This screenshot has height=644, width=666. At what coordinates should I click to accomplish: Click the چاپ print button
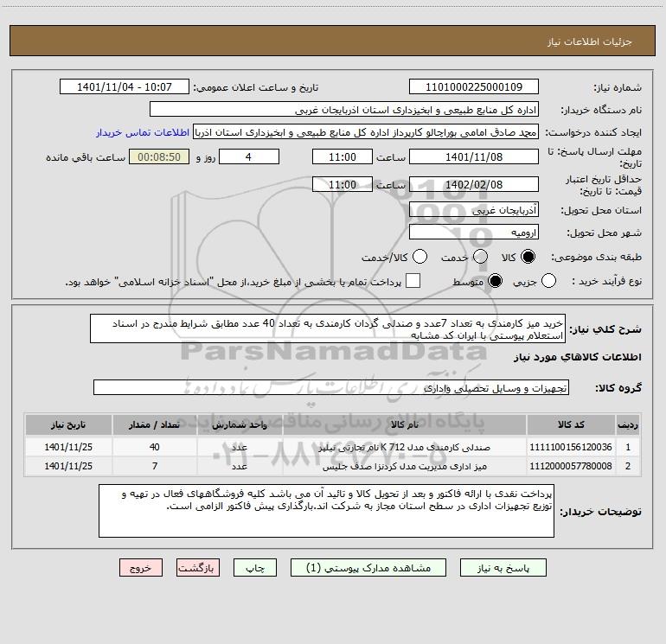[255, 568]
